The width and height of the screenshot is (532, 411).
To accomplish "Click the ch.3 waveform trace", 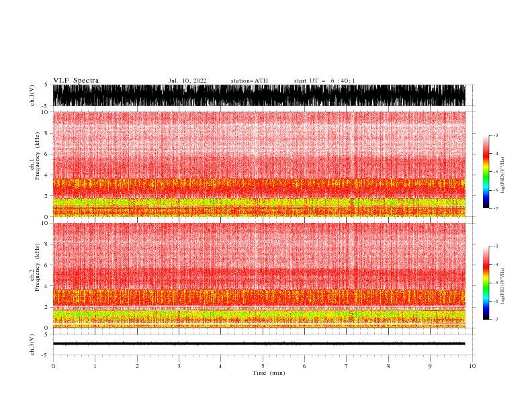I will coord(259,344).
